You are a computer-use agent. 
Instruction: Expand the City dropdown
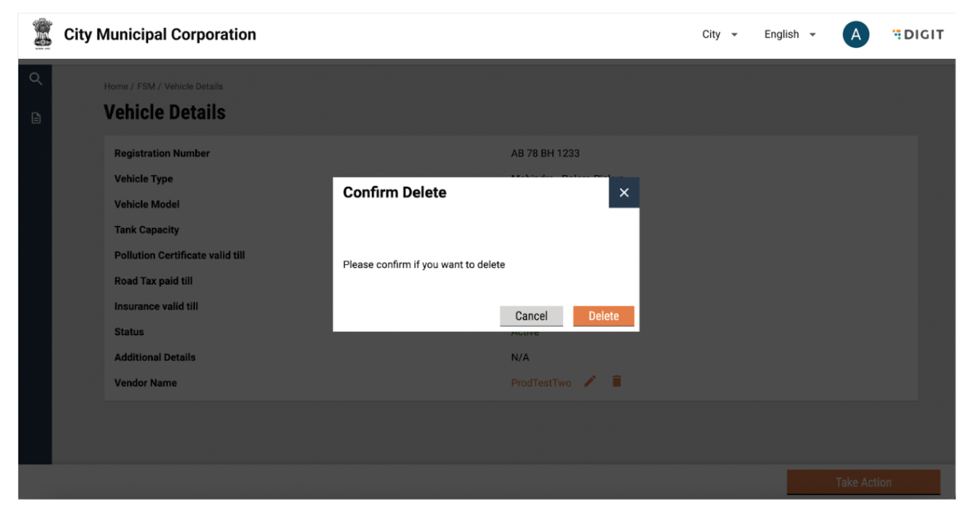[720, 34]
